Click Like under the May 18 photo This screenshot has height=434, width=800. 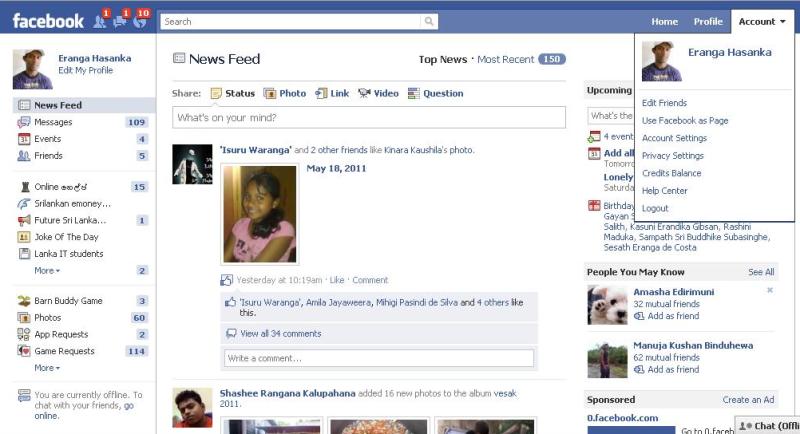337,280
